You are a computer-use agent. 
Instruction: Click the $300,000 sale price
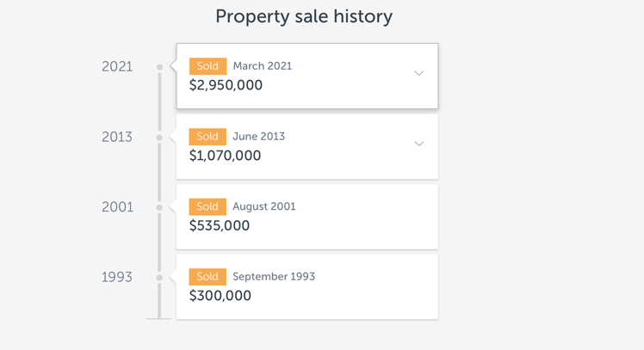(x=220, y=296)
